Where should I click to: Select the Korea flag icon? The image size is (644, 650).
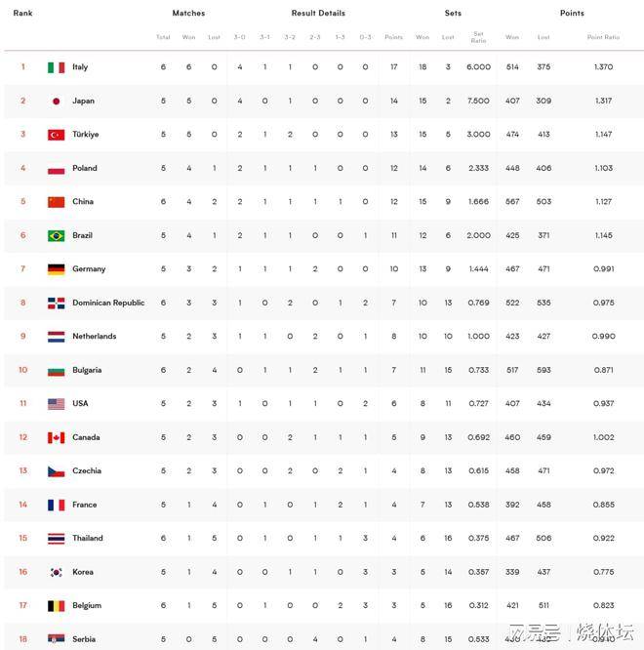point(56,573)
